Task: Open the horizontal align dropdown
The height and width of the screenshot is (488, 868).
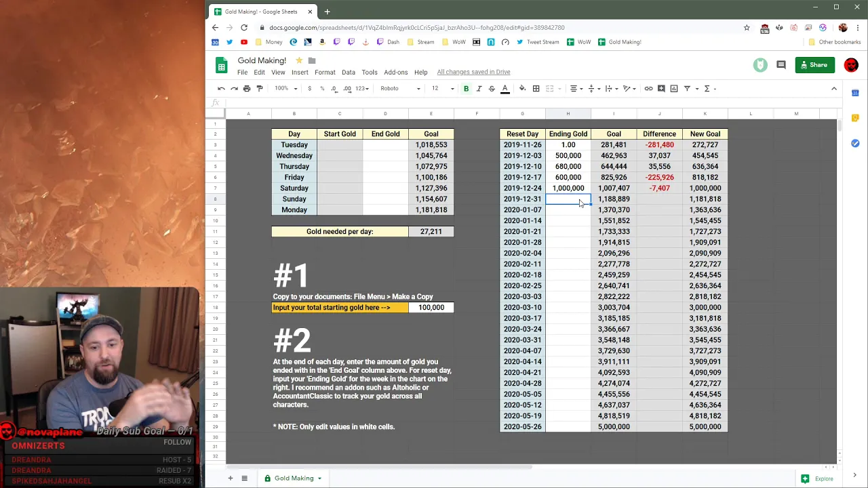Action: tap(576, 88)
